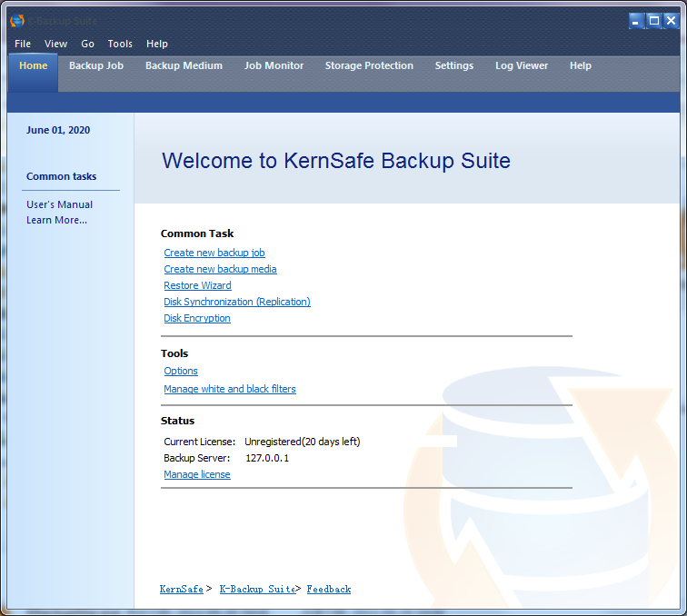Switch to the Log Viewer tab
The height and width of the screenshot is (616, 687).
click(522, 65)
